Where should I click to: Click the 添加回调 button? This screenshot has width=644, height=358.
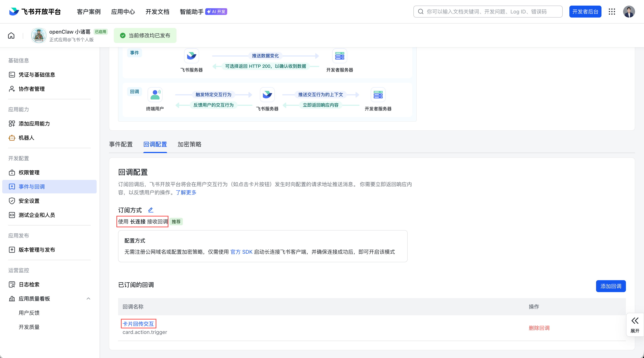coord(610,286)
